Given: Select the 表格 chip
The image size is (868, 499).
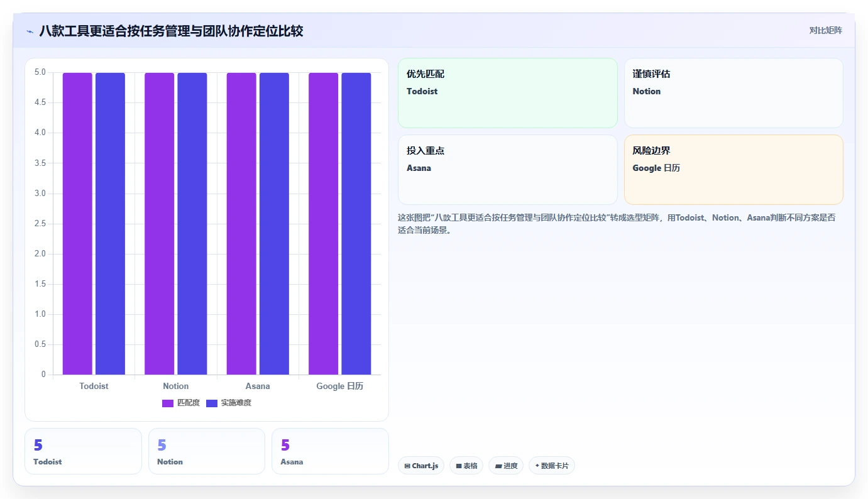Looking at the screenshot, I should coord(466,466).
